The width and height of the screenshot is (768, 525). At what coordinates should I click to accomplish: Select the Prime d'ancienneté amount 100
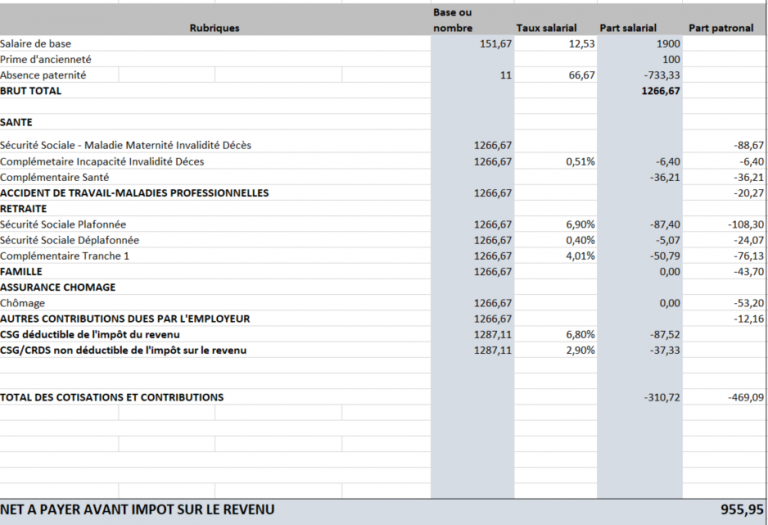click(671, 59)
